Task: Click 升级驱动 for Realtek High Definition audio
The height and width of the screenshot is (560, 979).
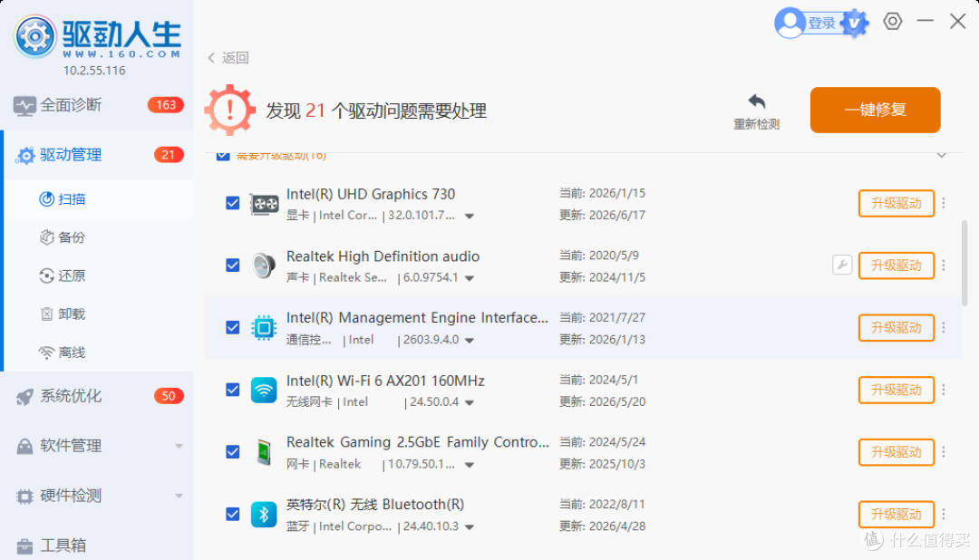Action: click(x=896, y=266)
